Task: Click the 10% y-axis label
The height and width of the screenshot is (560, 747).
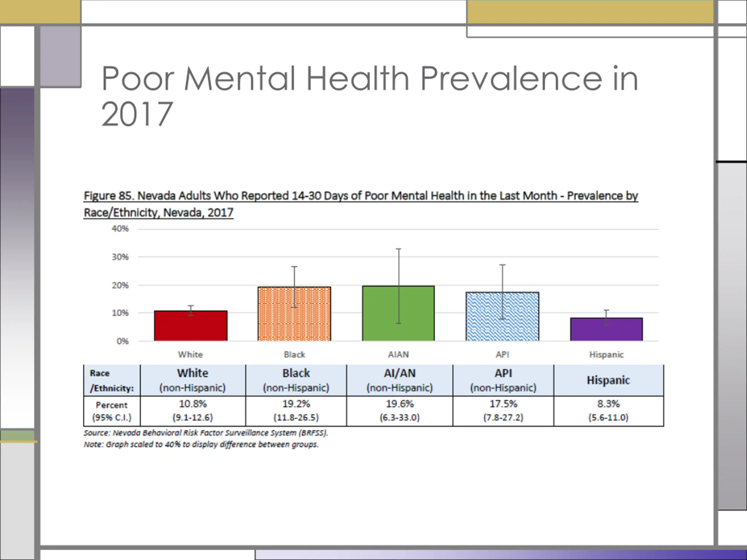Action: [x=120, y=313]
